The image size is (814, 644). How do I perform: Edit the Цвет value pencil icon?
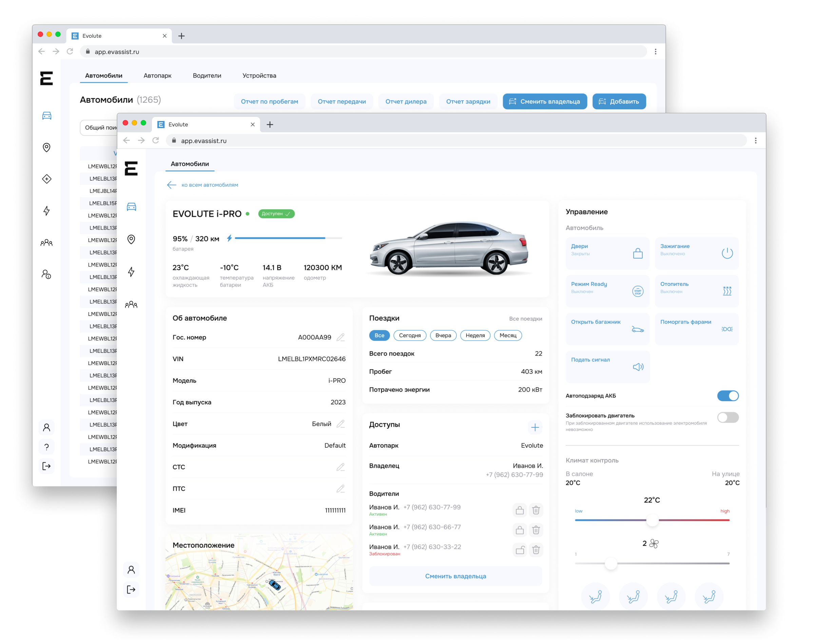tap(341, 424)
